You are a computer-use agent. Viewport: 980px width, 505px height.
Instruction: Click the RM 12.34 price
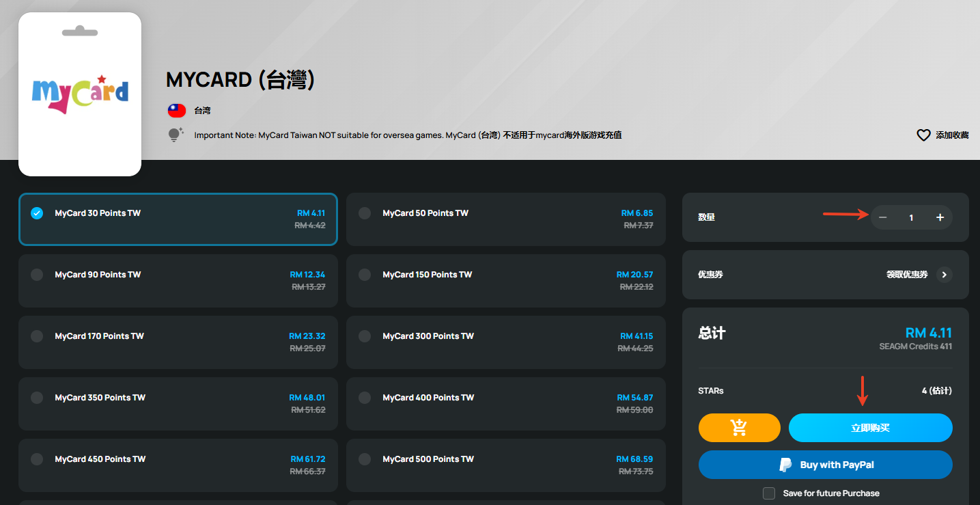click(x=307, y=275)
